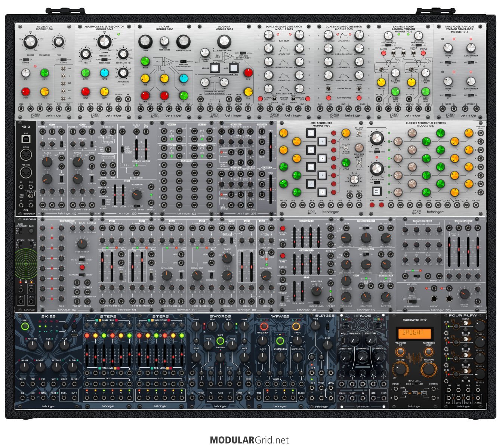This screenshot has width=499, height=448.
Task: Click the FX SEND knob on Space FX
Action: (x=400, y=370)
